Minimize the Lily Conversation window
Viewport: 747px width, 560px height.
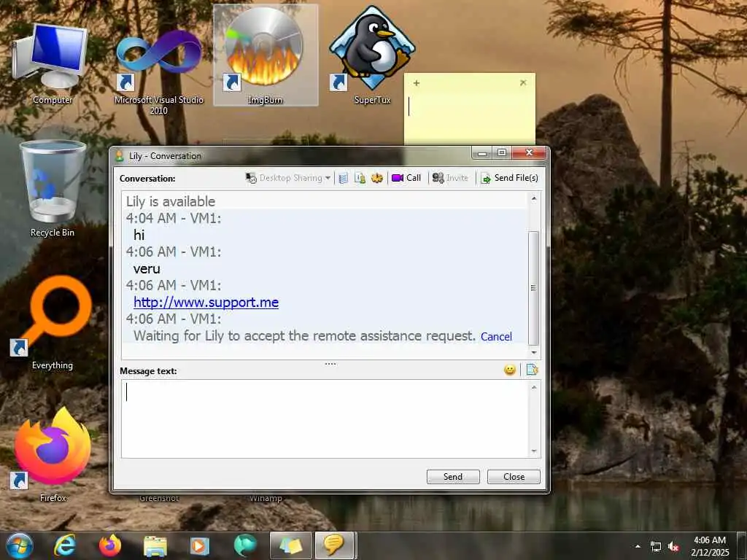pos(482,153)
